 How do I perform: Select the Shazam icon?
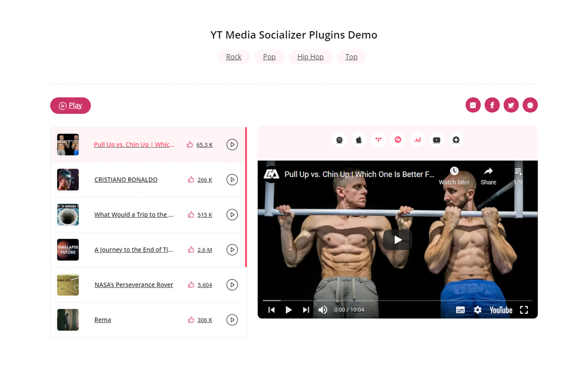coord(397,140)
